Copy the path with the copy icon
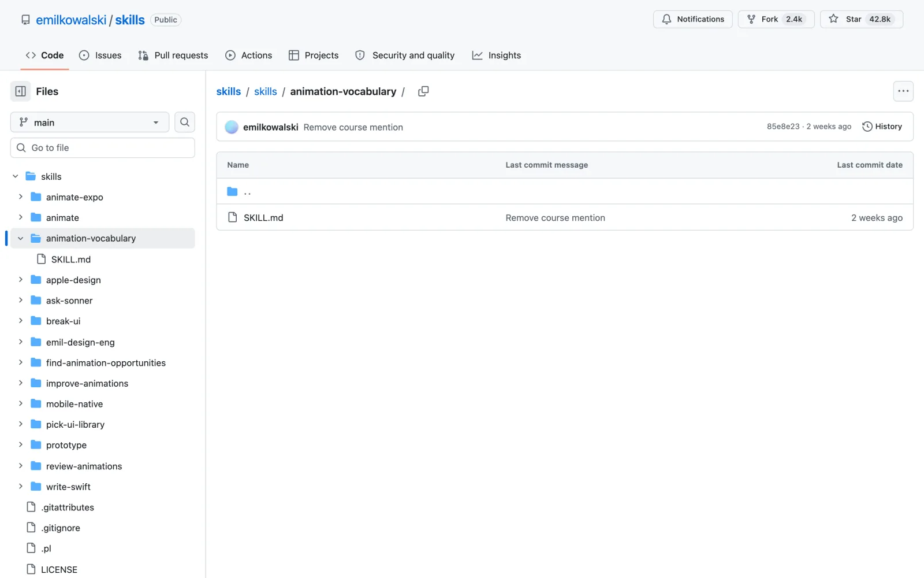This screenshot has width=924, height=578. click(x=423, y=91)
